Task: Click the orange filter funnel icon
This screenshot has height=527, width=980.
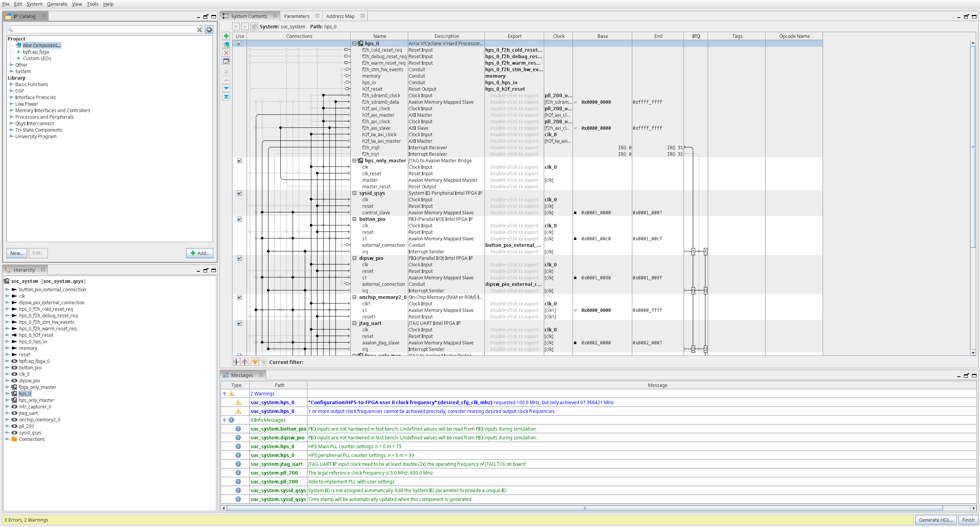Action: click(255, 362)
